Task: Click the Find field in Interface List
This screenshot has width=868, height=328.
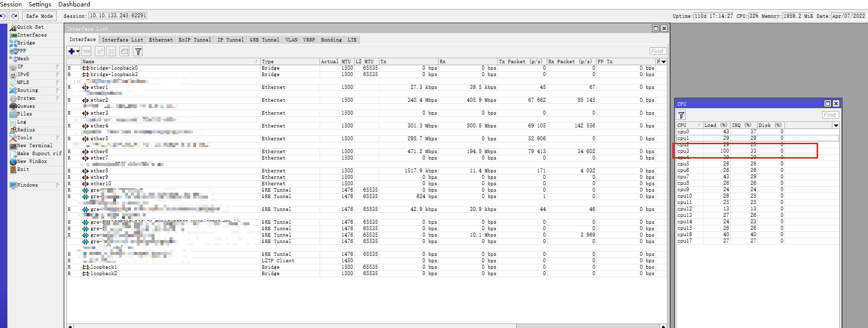Action: click(658, 51)
